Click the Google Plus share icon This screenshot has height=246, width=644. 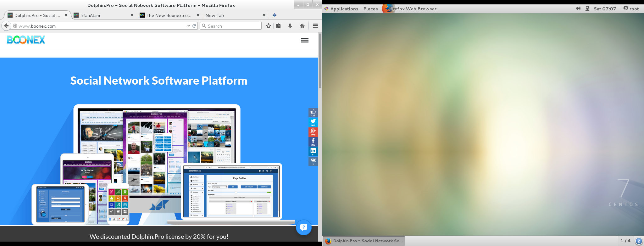313,132
